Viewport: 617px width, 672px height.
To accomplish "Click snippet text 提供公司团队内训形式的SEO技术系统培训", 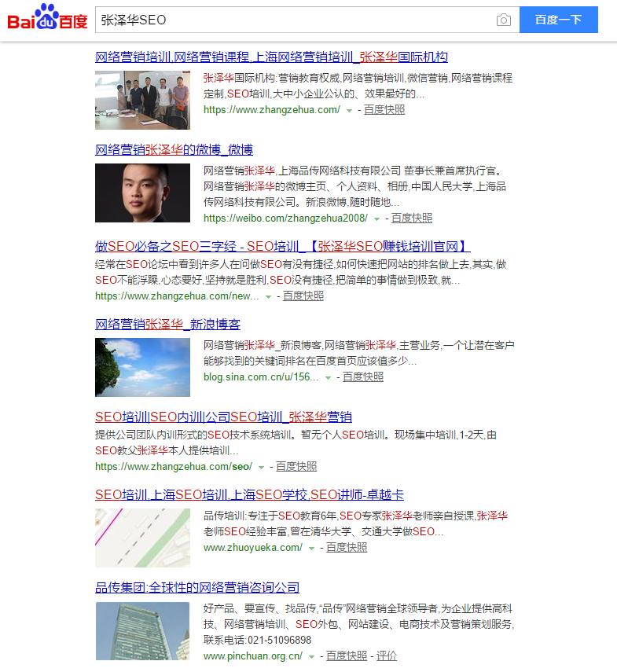I will click(x=195, y=435).
